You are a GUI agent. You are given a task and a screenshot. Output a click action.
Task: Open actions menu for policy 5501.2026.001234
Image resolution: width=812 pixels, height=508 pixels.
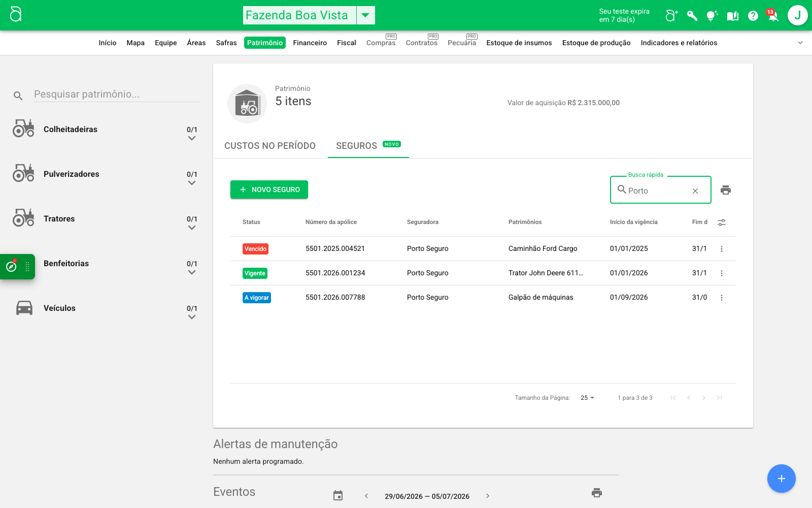pos(722,273)
